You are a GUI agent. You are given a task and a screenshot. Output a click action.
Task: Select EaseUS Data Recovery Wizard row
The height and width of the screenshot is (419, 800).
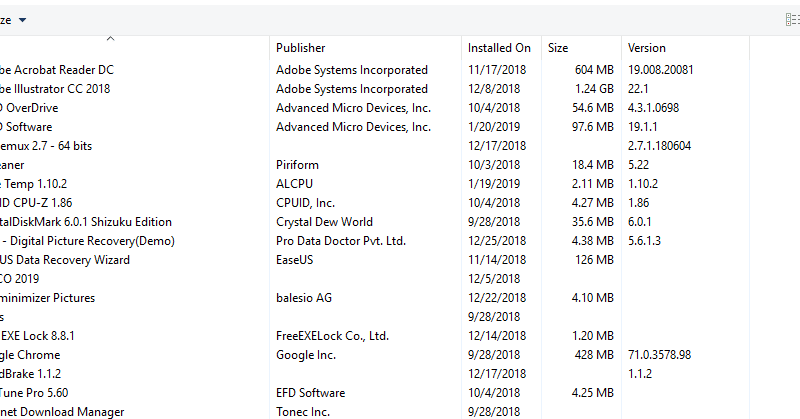(374, 260)
